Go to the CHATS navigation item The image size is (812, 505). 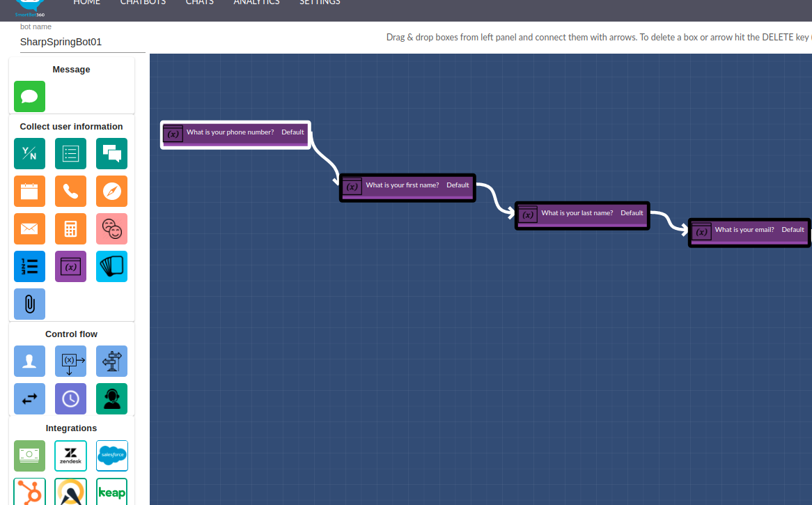pos(200,3)
